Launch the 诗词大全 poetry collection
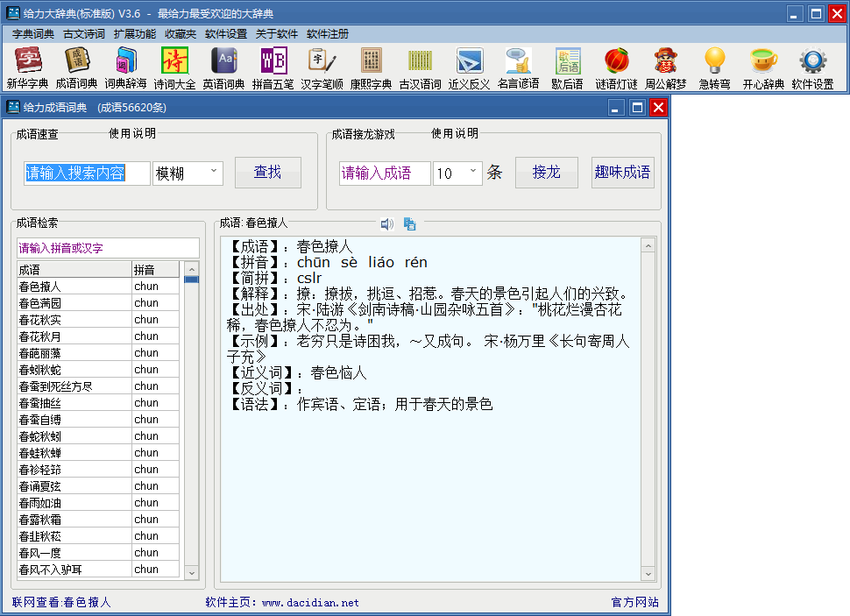The height and width of the screenshot is (616, 850). coord(174,68)
